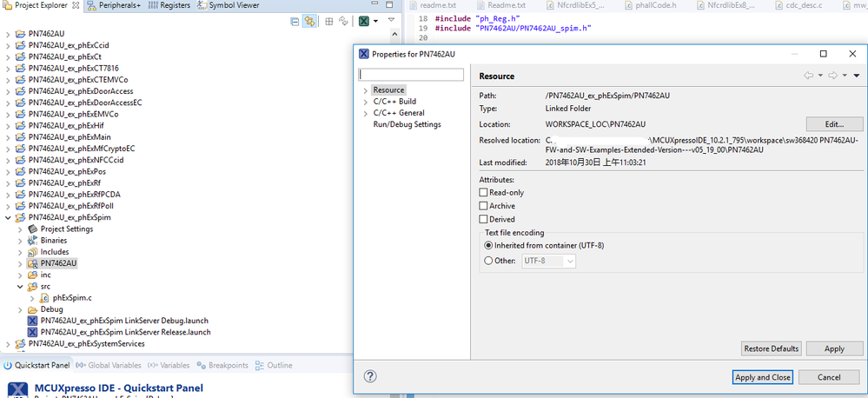Toggle the Read-only checkbox
Viewport: 868px width, 398px height.
coord(484,193)
